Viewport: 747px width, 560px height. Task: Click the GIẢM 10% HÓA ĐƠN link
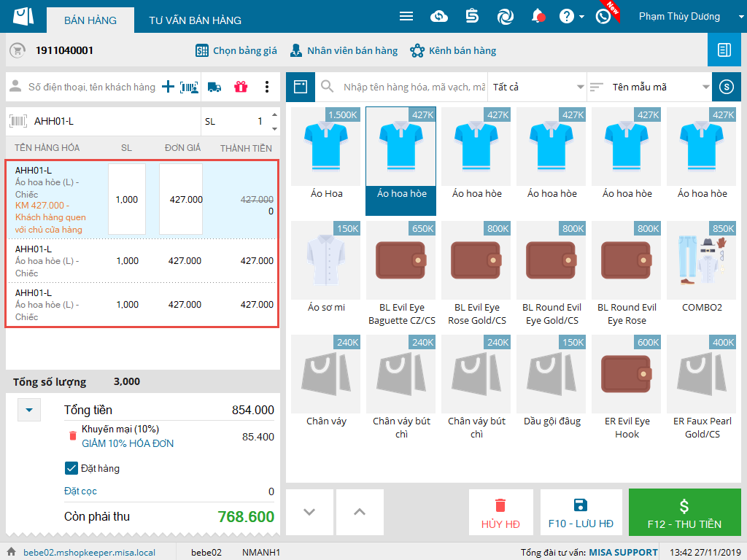(x=128, y=443)
